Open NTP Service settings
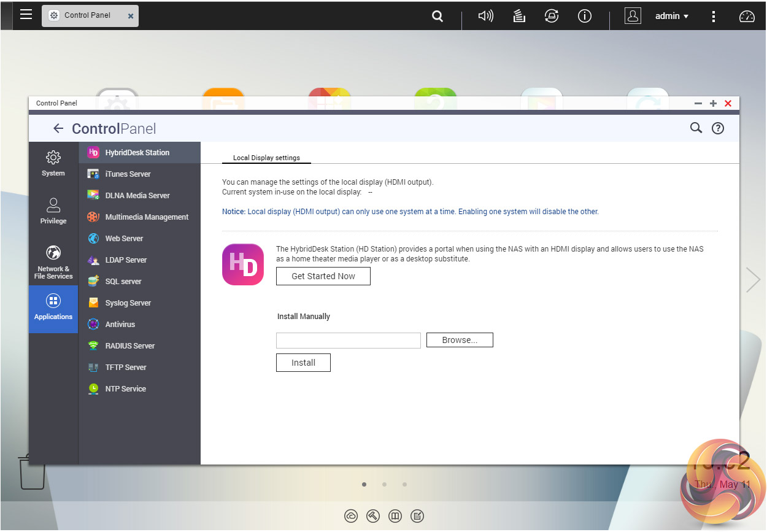This screenshot has height=532, width=767. tap(140, 389)
